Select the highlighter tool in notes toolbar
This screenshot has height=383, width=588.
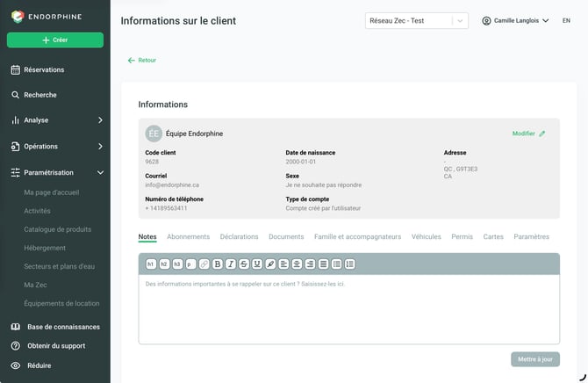[270, 264]
